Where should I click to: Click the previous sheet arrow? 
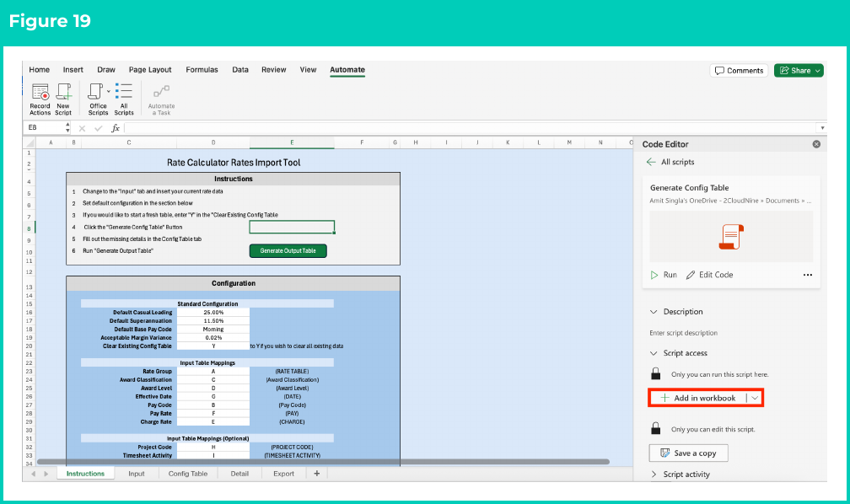pyautogui.click(x=33, y=474)
